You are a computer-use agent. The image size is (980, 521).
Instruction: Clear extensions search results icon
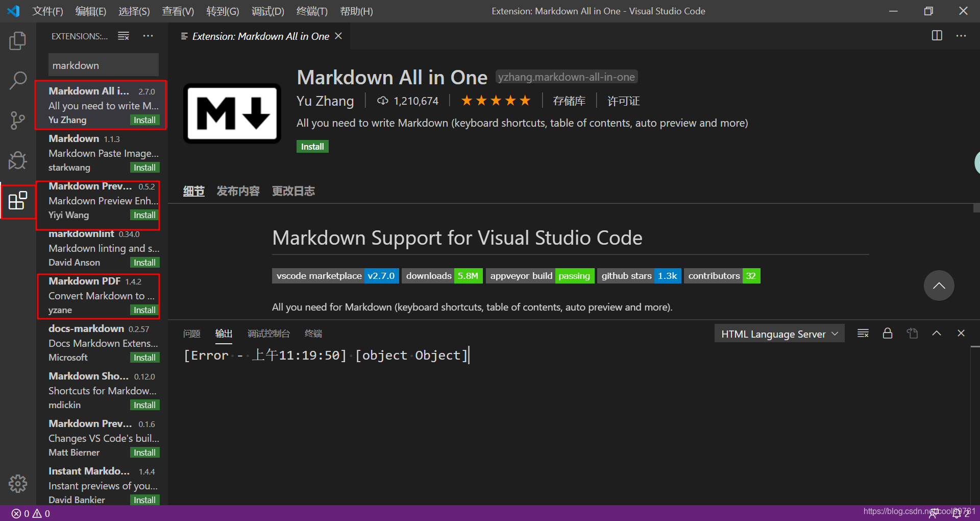124,36
